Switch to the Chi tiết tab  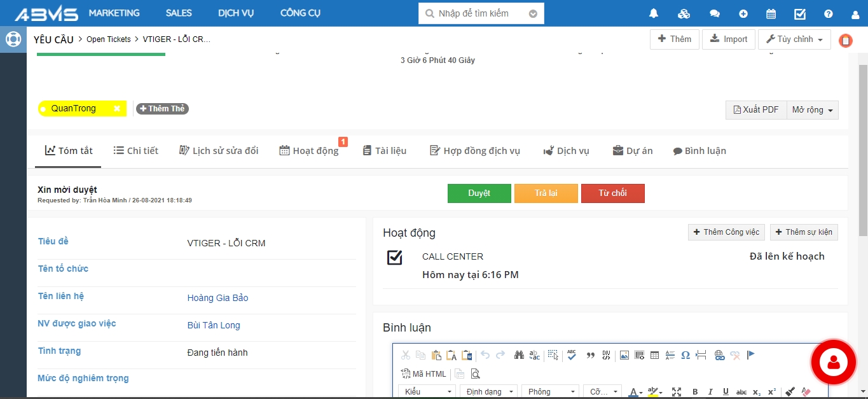click(135, 151)
